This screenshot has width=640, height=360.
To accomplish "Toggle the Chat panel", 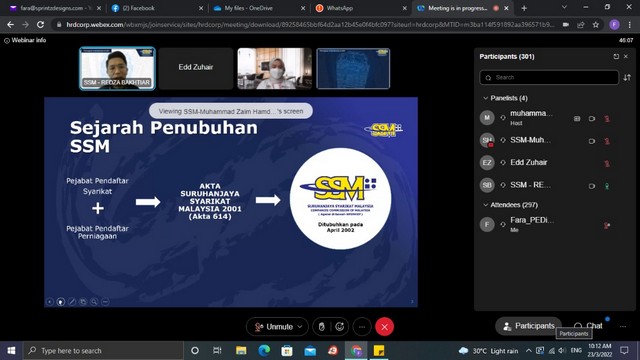I will [588, 326].
